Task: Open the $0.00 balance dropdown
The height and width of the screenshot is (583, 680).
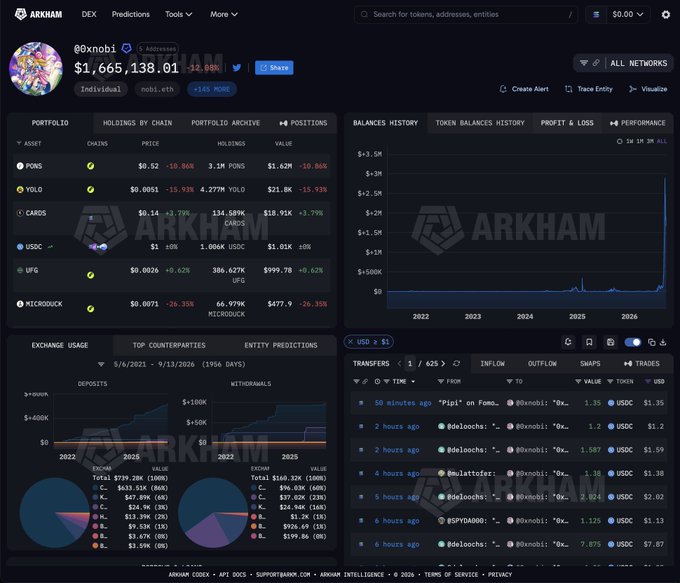Action: pyautogui.click(x=628, y=15)
